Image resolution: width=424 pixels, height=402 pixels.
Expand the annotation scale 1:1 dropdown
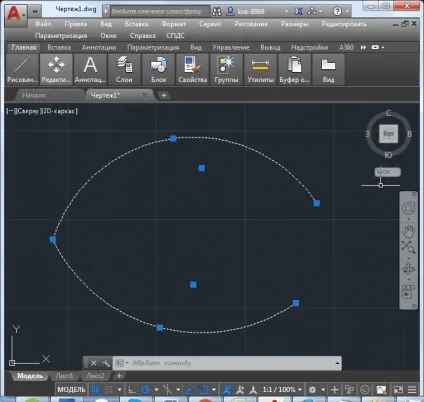pos(282,389)
